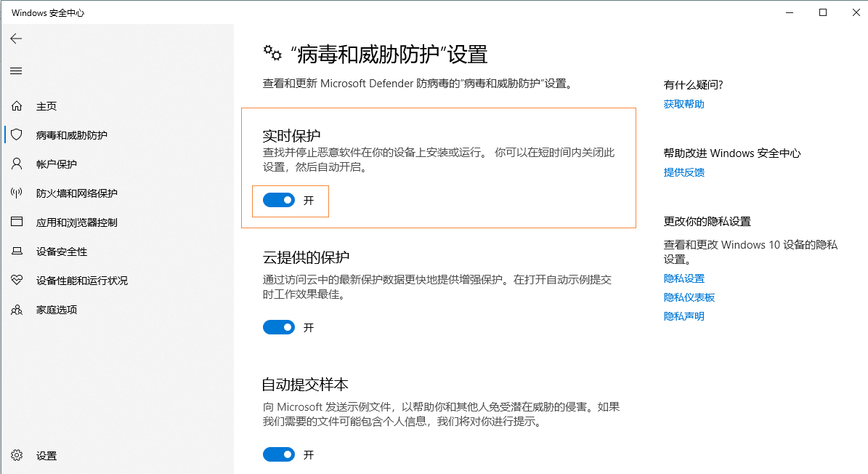Minimize the Windows 安全中心 window

790,12
